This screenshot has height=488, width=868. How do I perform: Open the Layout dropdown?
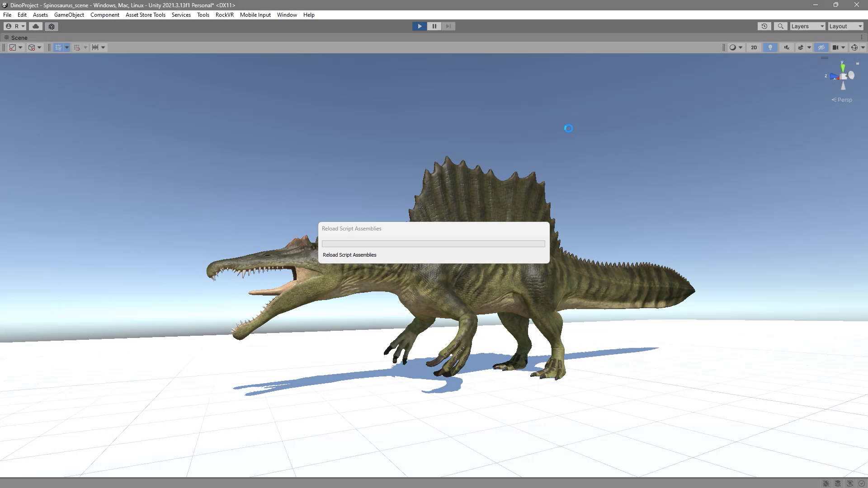(x=845, y=26)
